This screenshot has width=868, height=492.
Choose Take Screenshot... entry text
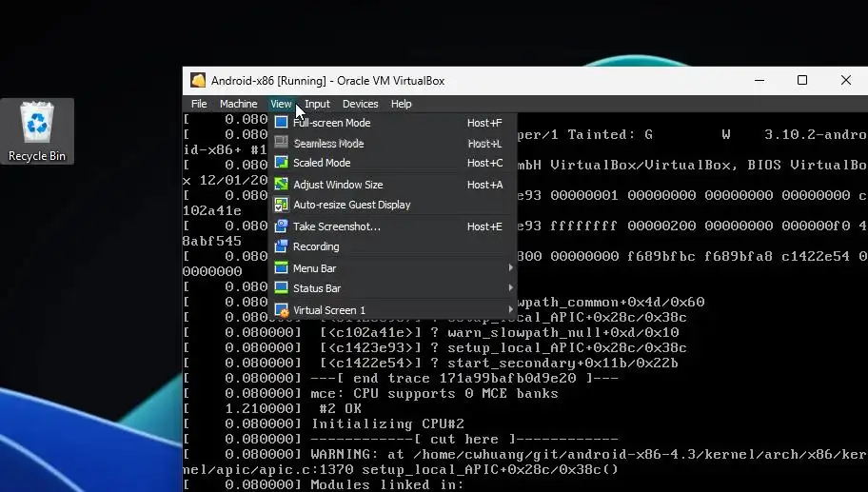click(x=337, y=226)
